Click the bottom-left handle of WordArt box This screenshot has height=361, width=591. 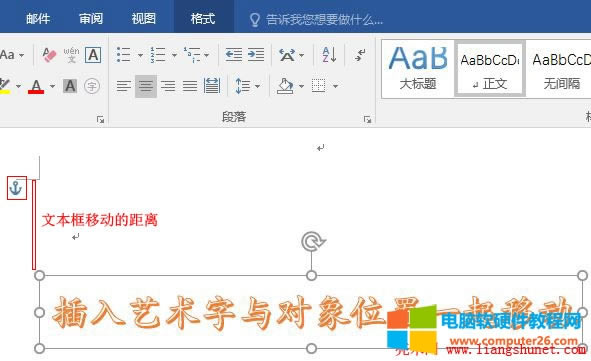pos(39,349)
